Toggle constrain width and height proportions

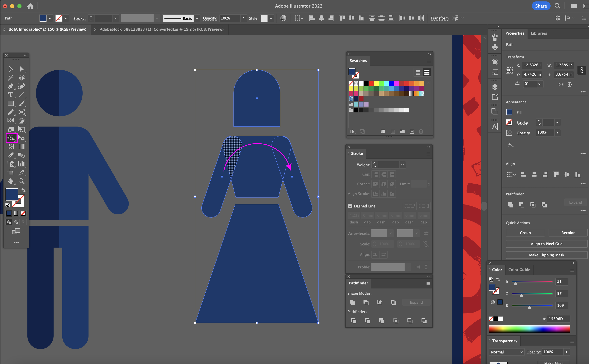pyautogui.click(x=582, y=70)
